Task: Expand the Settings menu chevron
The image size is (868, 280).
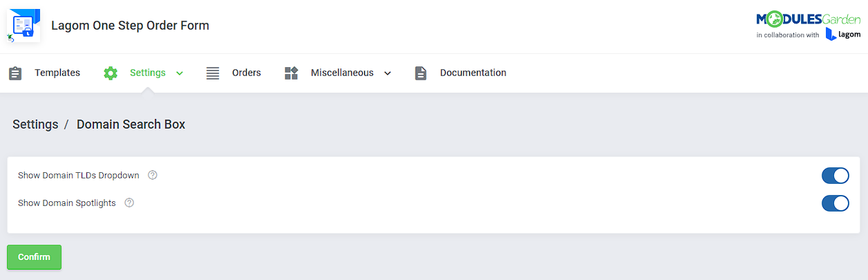Action: (180, 73)
